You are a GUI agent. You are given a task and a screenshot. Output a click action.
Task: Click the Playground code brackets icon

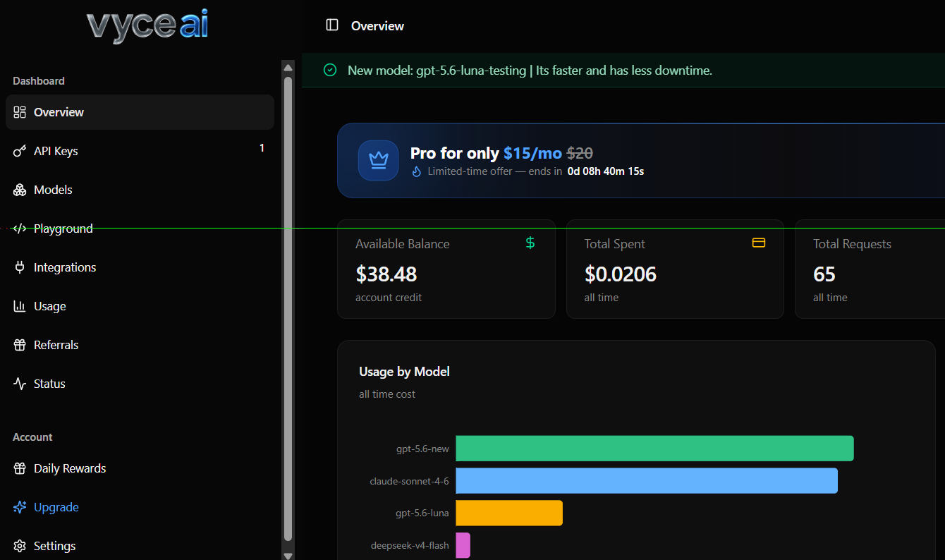tap(20, 229)
